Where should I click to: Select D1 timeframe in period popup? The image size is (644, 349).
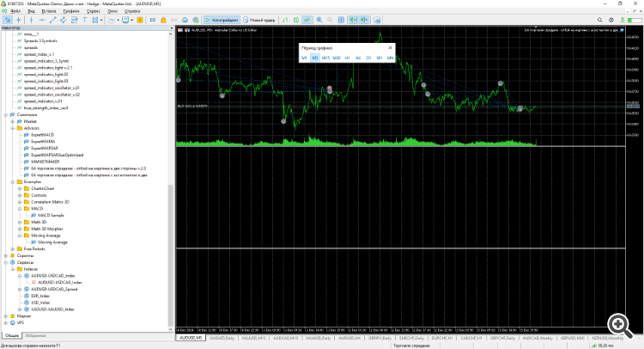point(368,58)
